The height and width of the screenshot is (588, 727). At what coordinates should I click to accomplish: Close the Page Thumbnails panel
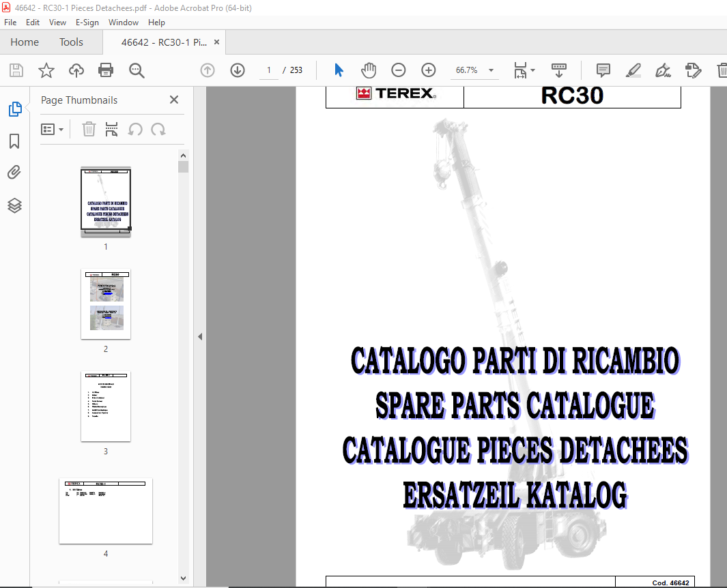pyautogui.click(x=174, y=100)
